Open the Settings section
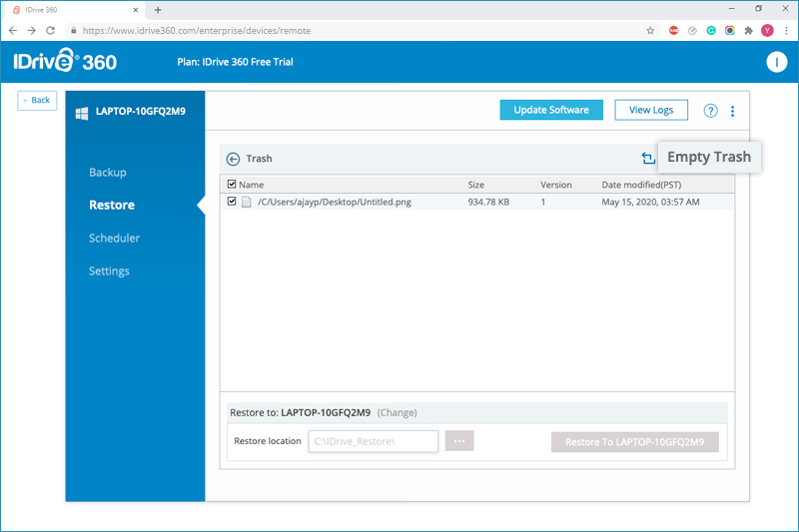This screenshot has height=532, width=799. coord(109,271)
